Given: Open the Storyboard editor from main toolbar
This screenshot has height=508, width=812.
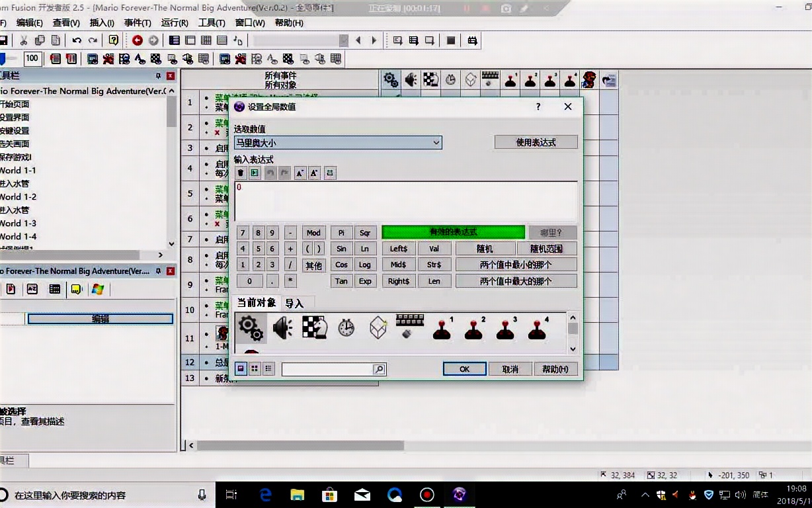Looking at the screenshot, I should point(175,40).
